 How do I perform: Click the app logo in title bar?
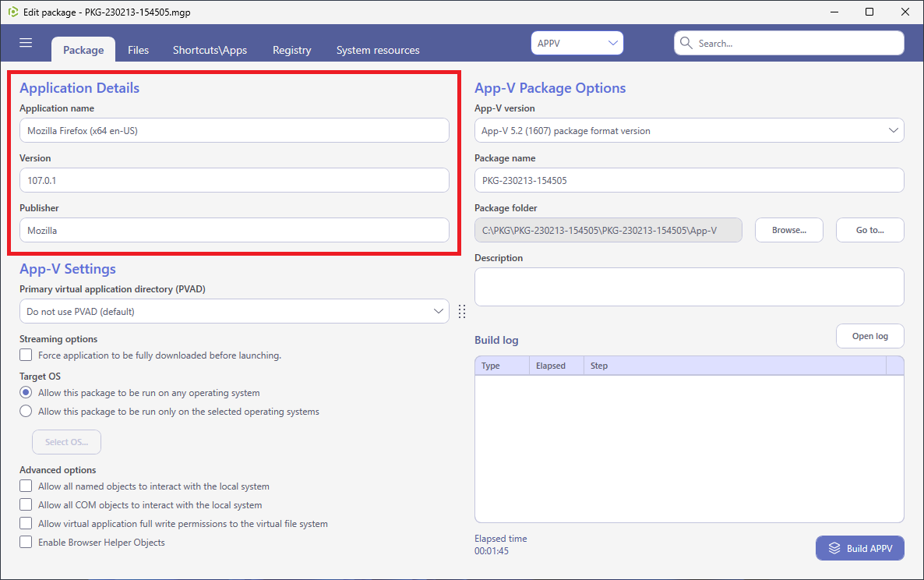13,12
